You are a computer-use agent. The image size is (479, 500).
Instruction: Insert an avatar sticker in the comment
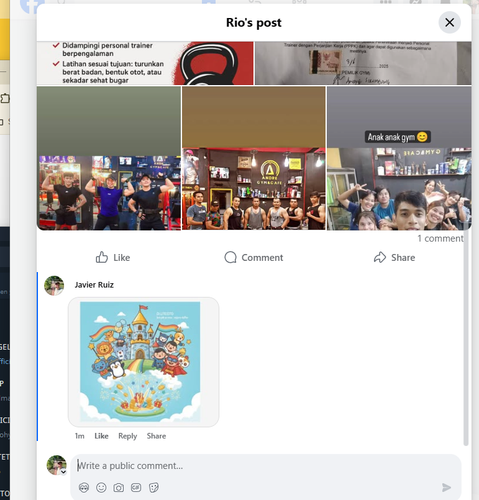(x=84, y=488)
